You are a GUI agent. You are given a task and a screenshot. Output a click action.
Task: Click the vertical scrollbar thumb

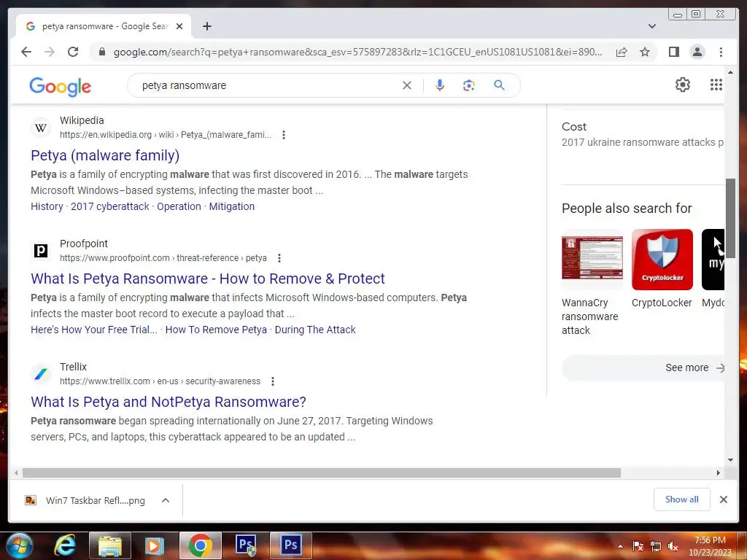(730, 218)
